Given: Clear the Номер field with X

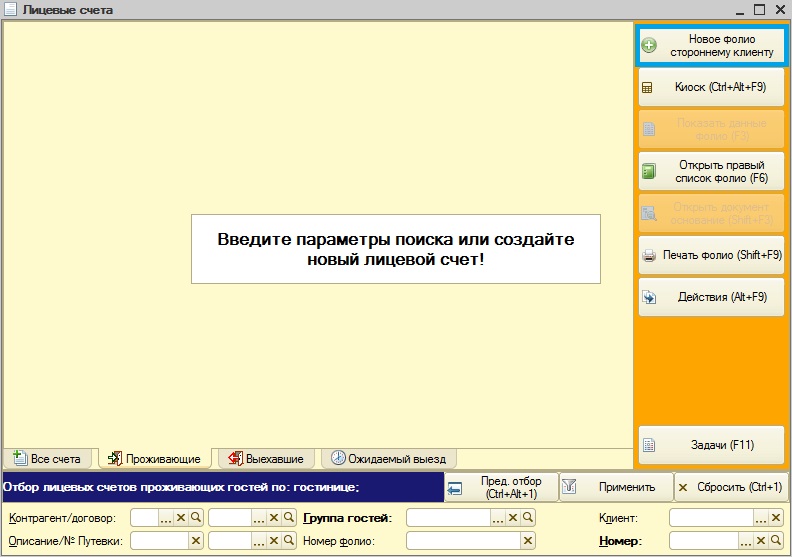Looking at the screenshot, I should coord(761,541).
